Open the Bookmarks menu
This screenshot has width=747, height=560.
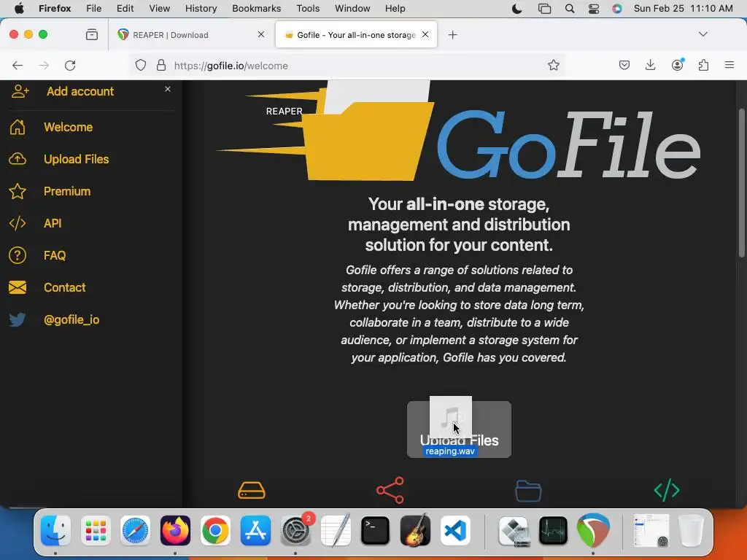pyautogui.click(x=256, y=9)
